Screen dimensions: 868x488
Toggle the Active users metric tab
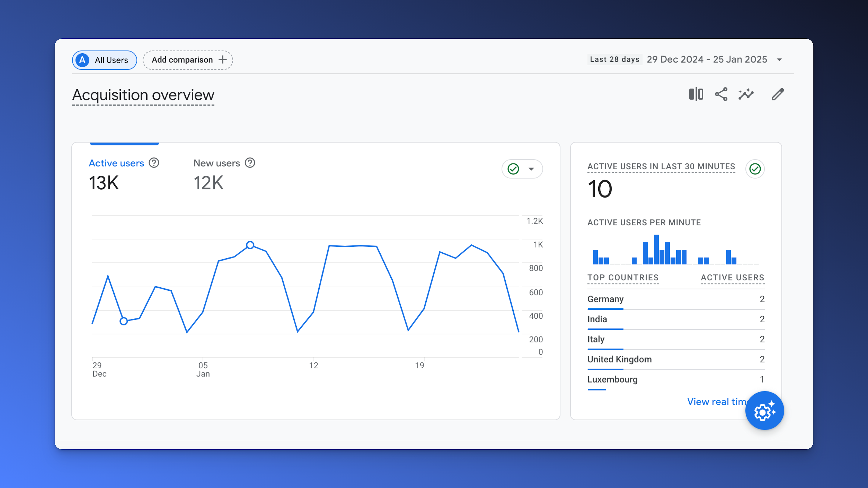116,163
